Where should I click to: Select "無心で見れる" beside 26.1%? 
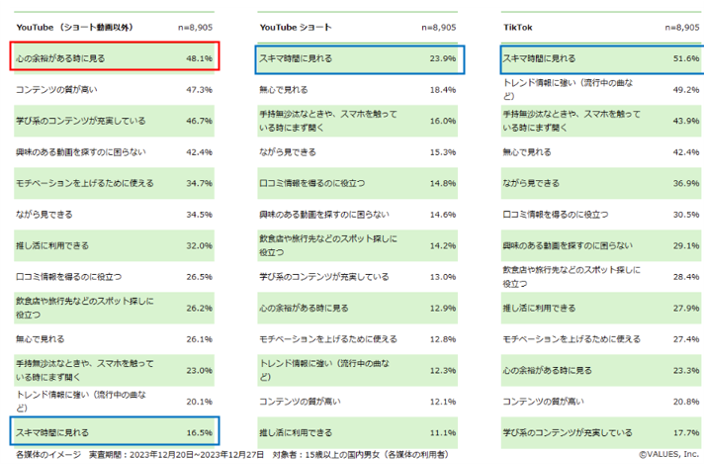click(x=40, y=339)
